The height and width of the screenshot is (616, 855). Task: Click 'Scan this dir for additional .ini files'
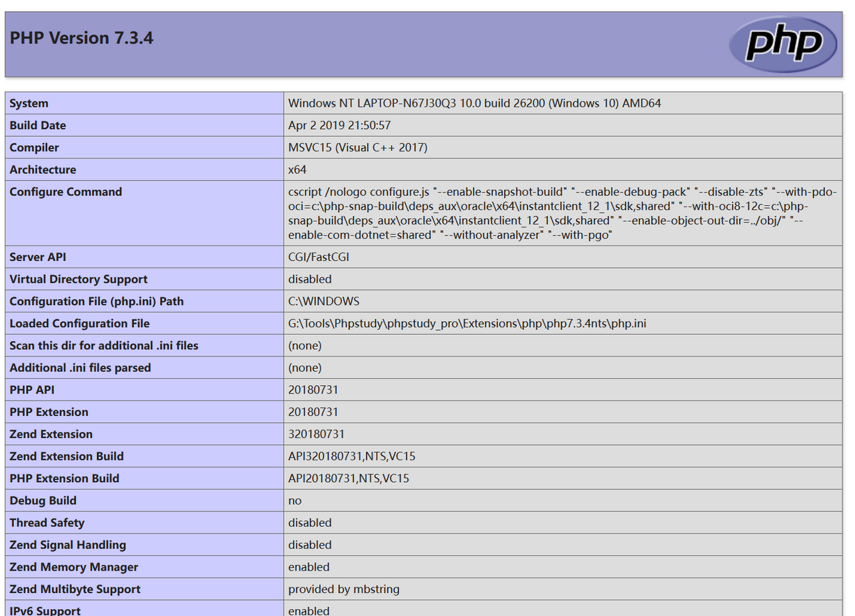(104, 345)
